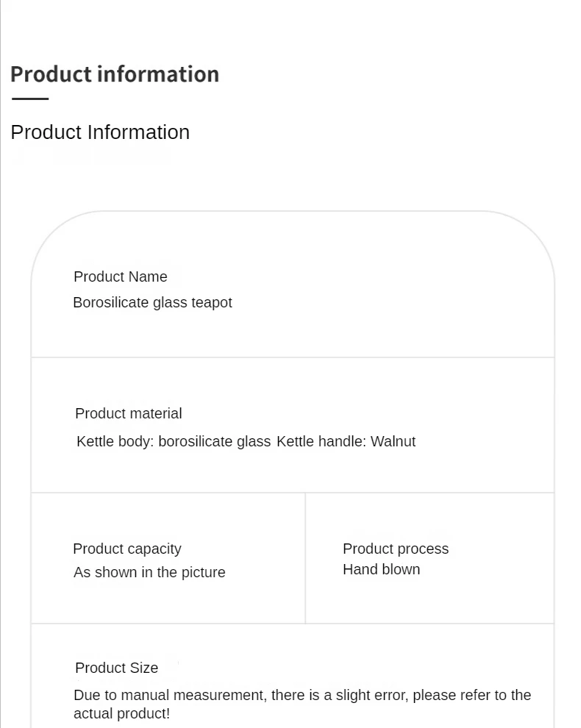Select the "Product capacity" label

(127, 549)
